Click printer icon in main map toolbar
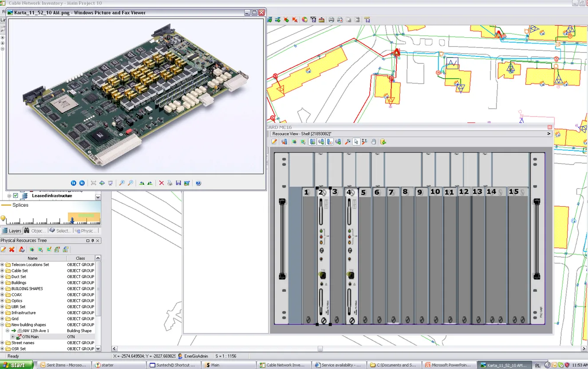This screenshot has width=588, height=369. pos(331,20)
